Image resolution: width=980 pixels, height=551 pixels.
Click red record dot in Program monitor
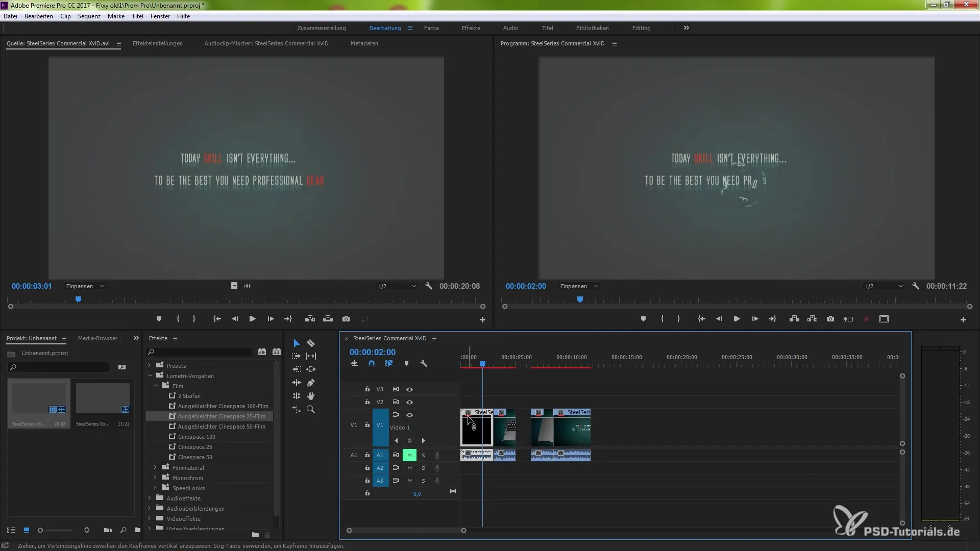[x=866, y=319]
